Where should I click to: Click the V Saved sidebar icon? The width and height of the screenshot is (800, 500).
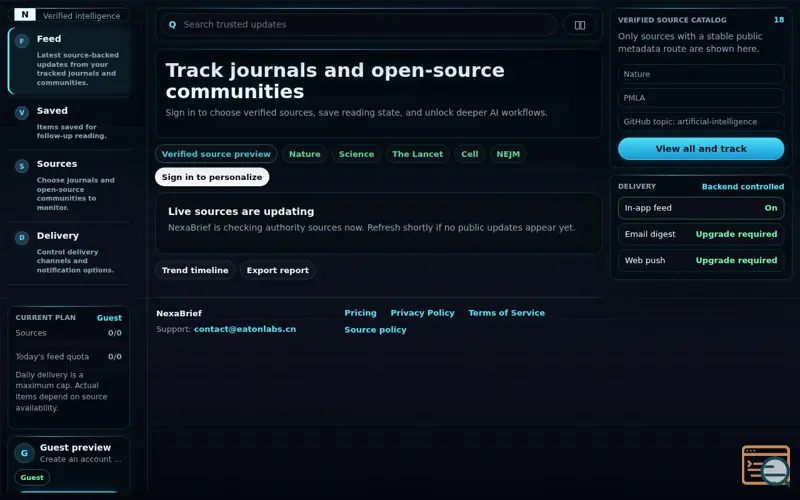pyautogui.click(x=21, y=113)
